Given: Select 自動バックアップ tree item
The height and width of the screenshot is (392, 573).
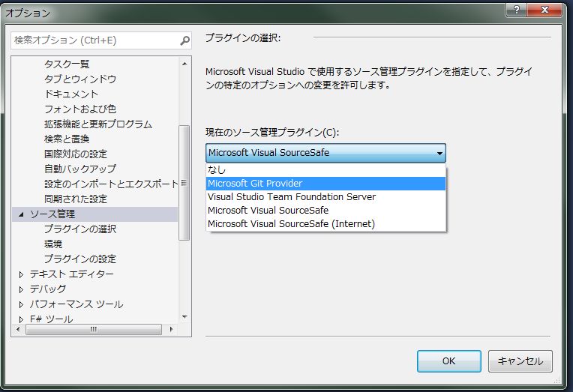Looking at the screenshot, I should [x=80, y=169].
